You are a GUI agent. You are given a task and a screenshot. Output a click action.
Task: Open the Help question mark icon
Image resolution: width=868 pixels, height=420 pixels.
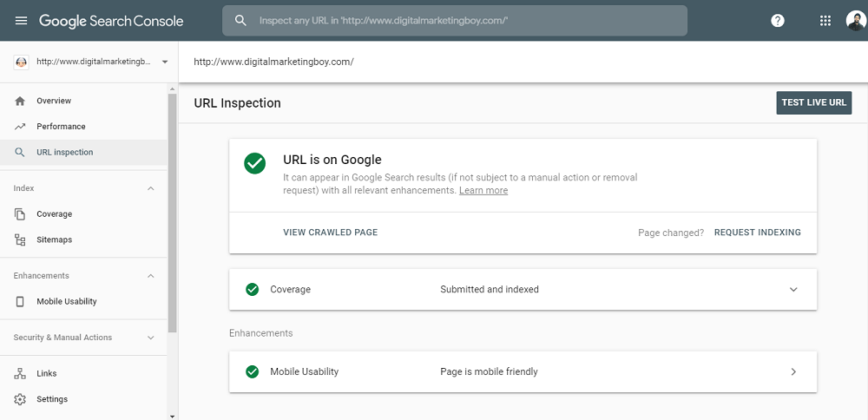[x=778, y=21]
